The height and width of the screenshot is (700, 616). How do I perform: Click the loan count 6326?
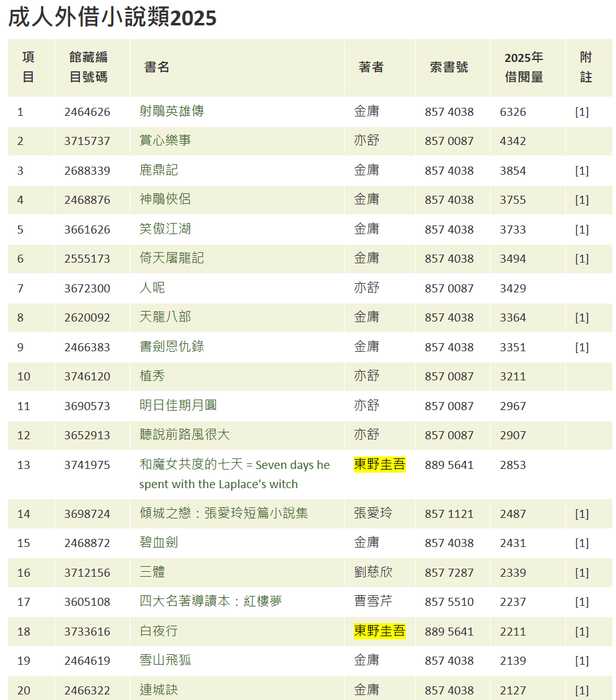click(x=513, y=112)
